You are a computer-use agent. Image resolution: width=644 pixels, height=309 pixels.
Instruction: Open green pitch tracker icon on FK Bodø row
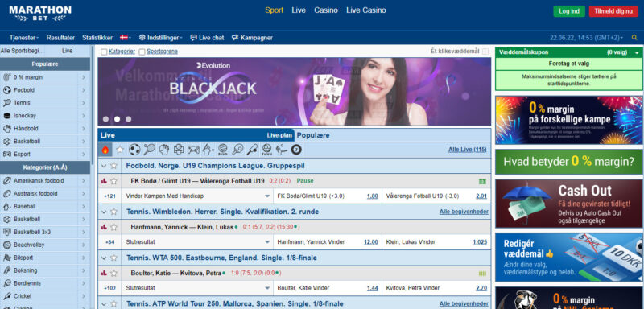[482, 181]
